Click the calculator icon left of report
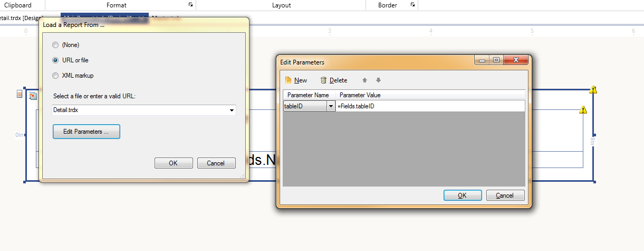 point(20,94)
